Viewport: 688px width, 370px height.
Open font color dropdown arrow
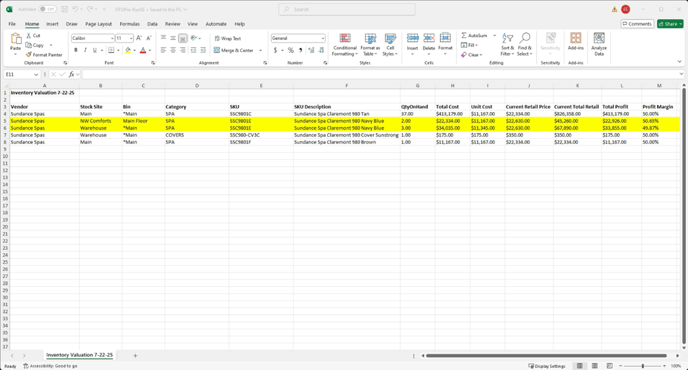point(150,50)
